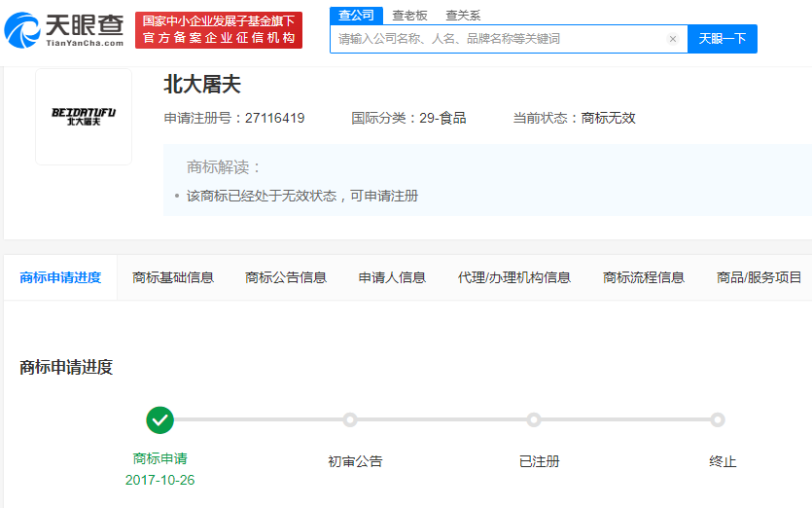Viewport: 812px width, 508px height.
Task: Click the green checkmark for 商标申请 step
Action: [x=160, y=419]
